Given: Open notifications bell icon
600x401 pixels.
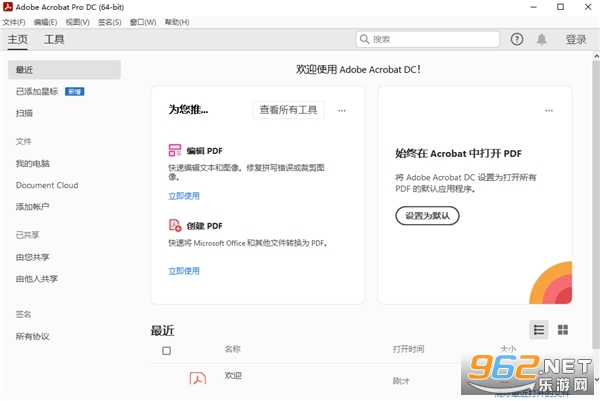Looking at the screenshot, I should (x=541, y=39).
